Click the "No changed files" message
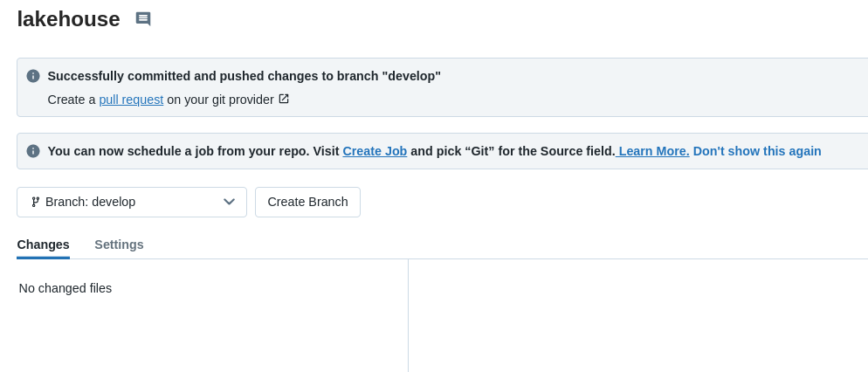 tap(65, 288)
